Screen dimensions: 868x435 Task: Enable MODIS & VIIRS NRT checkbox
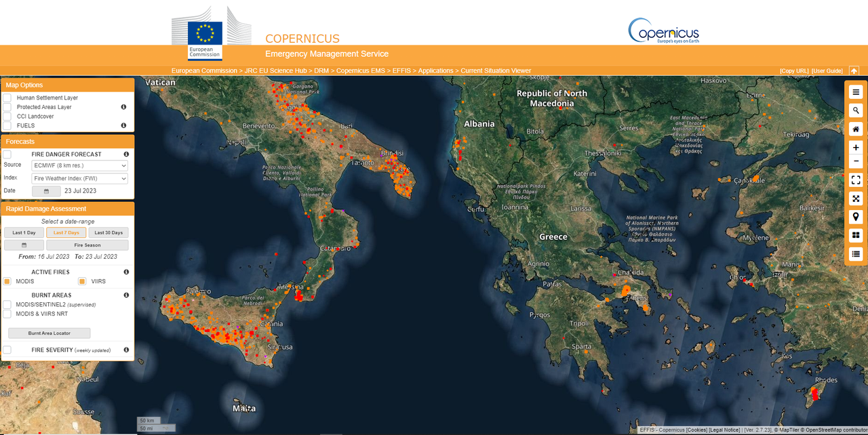7,314
